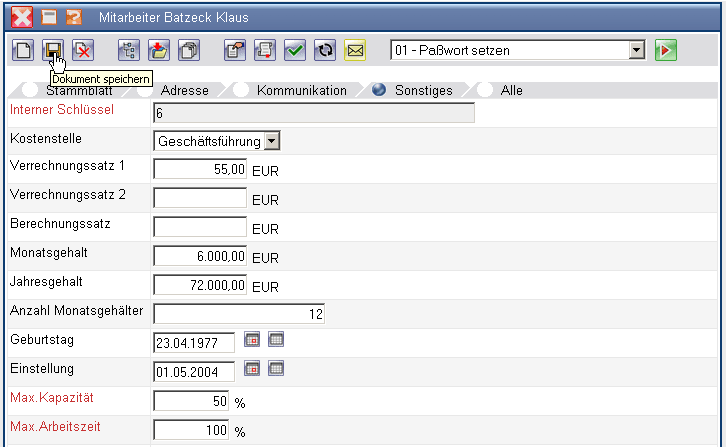Save the document with floppy icon
The image size is (726, 447).
[53, 50]
